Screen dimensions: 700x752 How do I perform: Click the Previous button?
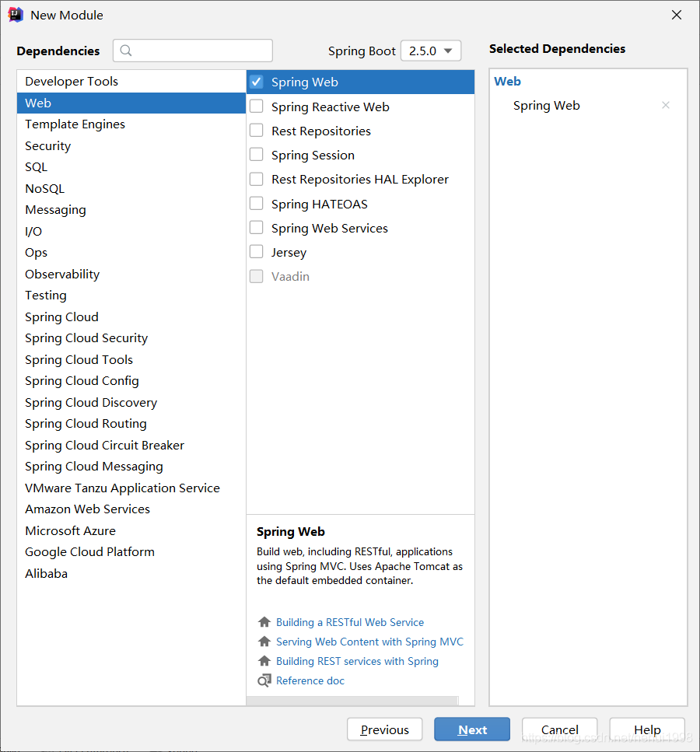pos(385,729)
